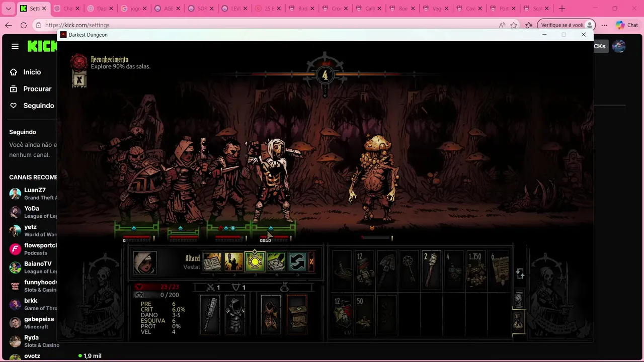
Task: Click the inventory swap arrows icon
Action: click(x=520, y=274)
